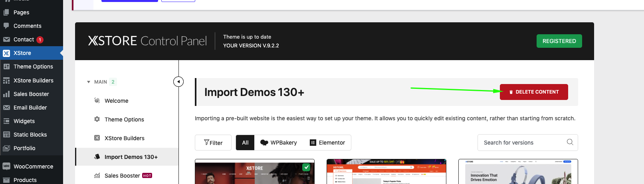This screenshot has width=644, height=184.
Task: Select the All filter tab
Action: [245, 143]
